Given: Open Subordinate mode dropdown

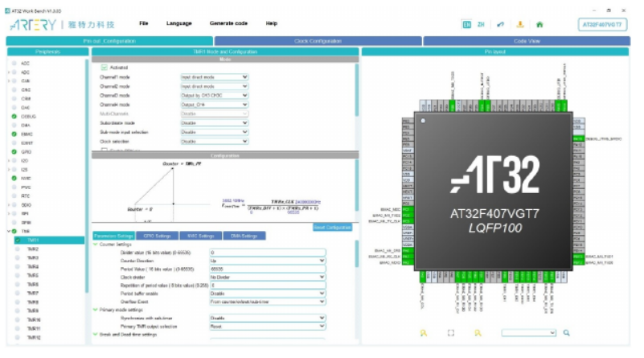Looking at the screenshot, I should pos(215,123).
